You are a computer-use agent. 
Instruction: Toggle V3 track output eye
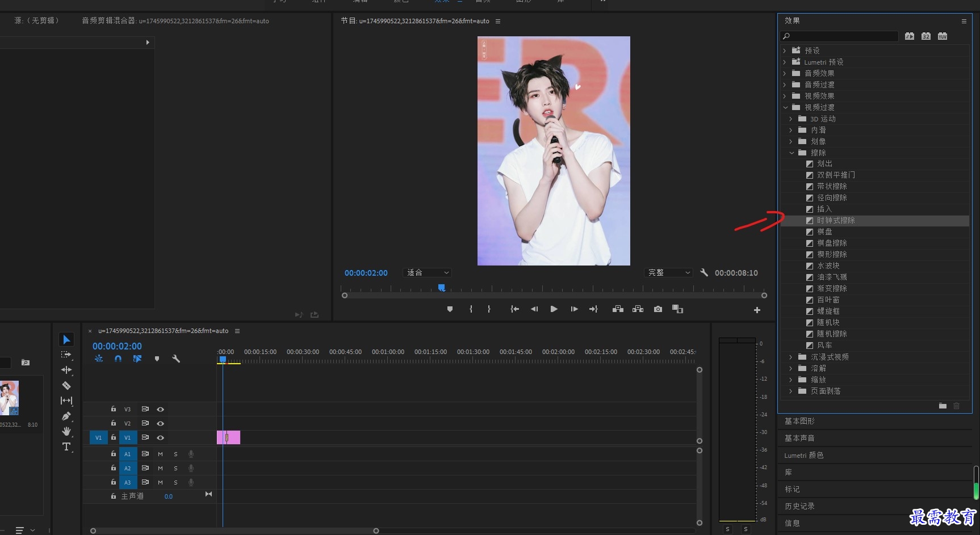tap(161, 409)
